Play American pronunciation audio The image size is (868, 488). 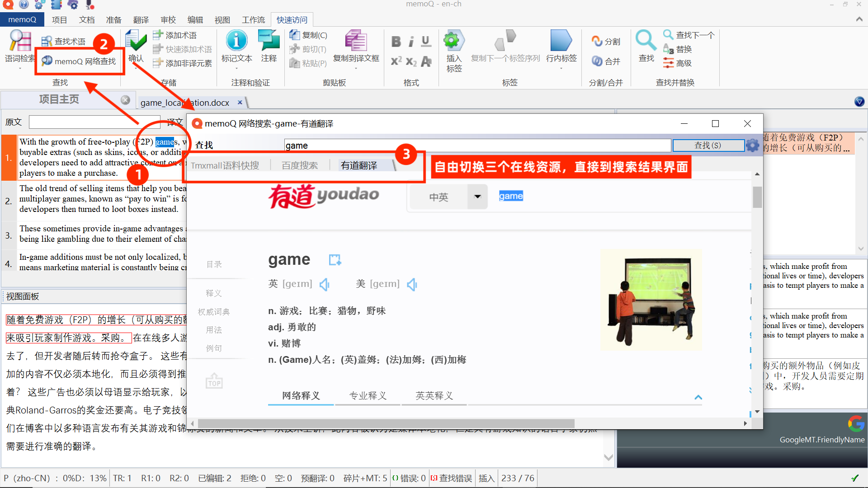(412, 284)
